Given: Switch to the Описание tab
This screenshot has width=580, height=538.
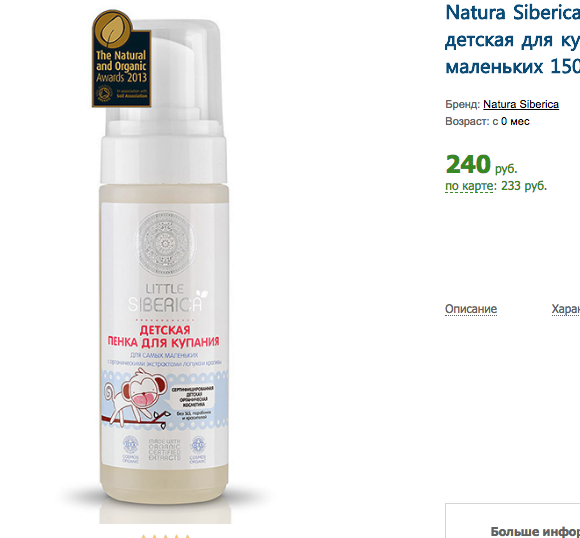Looking at the screenshot, I should [x=471, y=309].
